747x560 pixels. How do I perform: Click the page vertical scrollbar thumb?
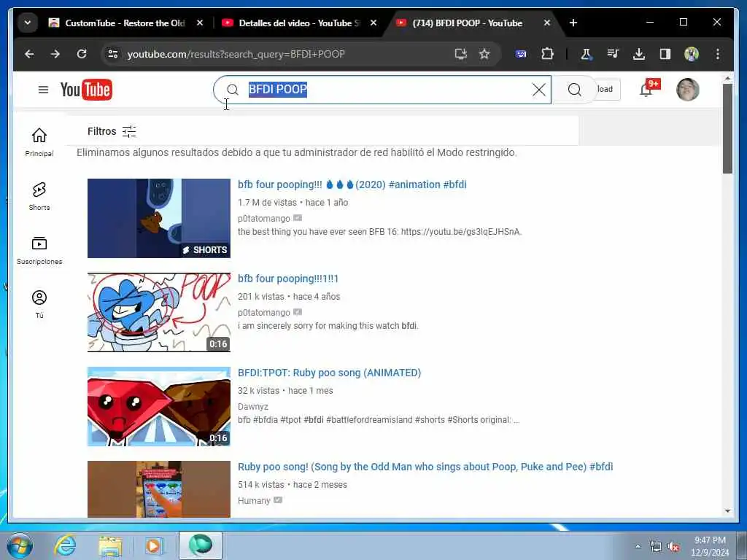727,128
